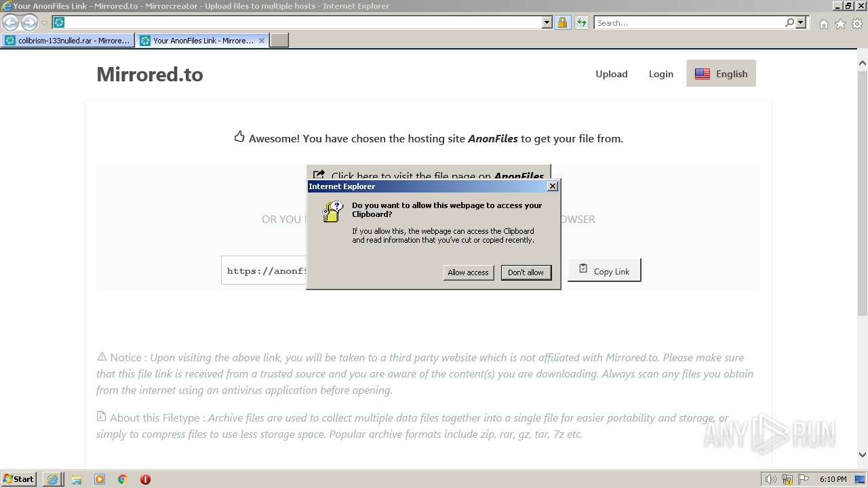This screenshot has height=488, width=868.
Task: Click the vertical scrollbar thumb
Action: tap(863, 192)
